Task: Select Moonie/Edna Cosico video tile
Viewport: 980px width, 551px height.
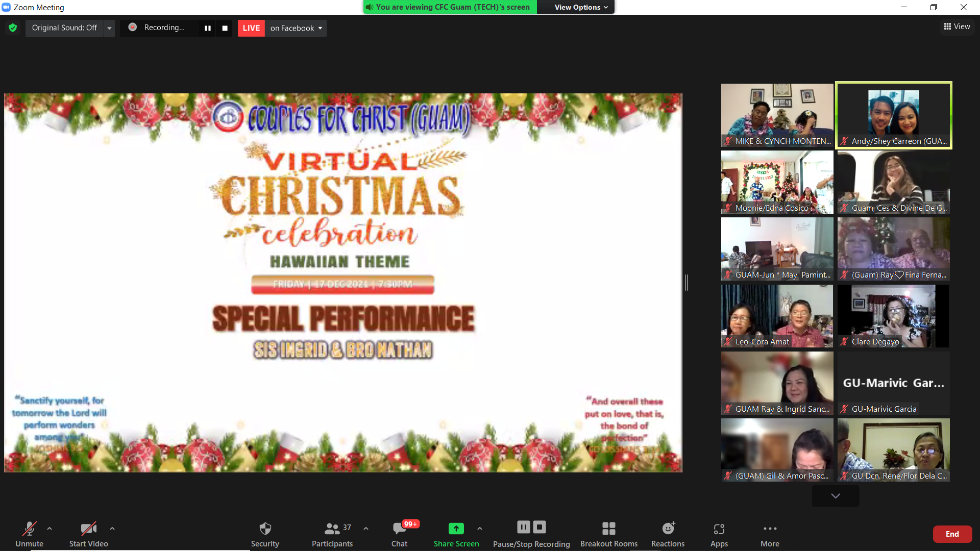Action: (777, 182)
